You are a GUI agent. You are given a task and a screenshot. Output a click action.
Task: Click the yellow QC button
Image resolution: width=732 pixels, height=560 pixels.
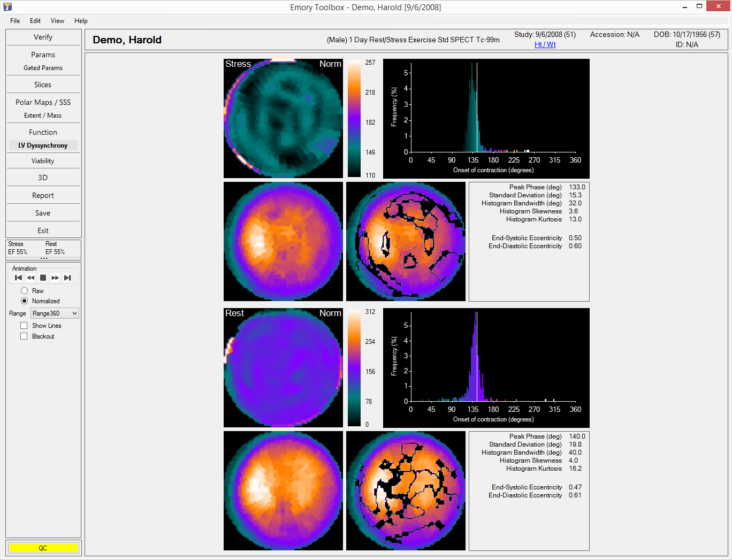coord(43,548)
